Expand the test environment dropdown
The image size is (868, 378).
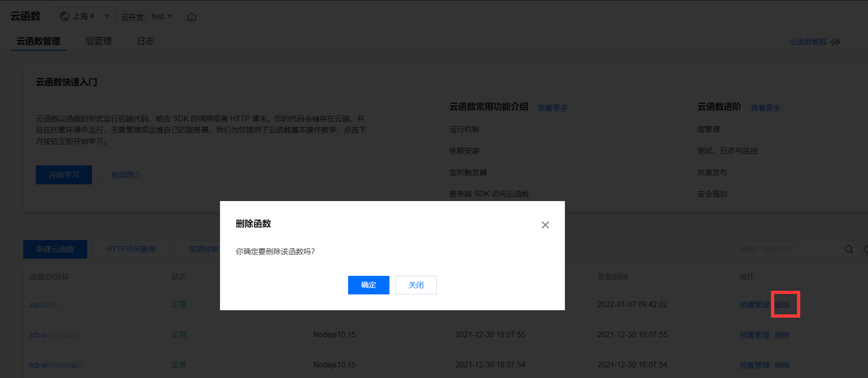pos(162,16)
